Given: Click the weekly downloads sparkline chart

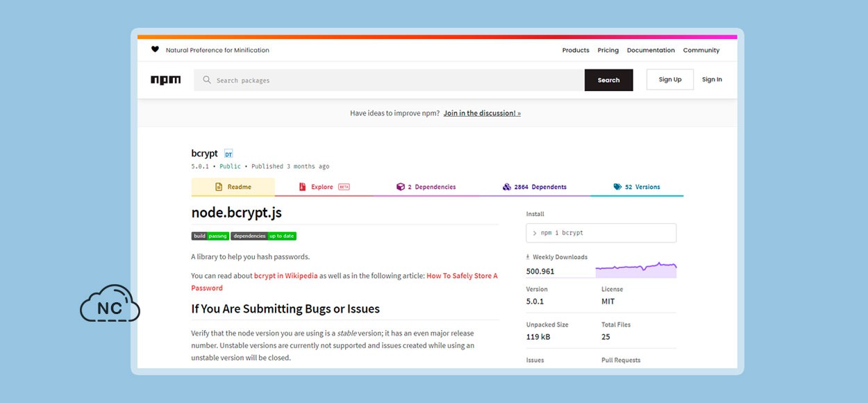Looking at the screenshot, I should pos(636,270).
